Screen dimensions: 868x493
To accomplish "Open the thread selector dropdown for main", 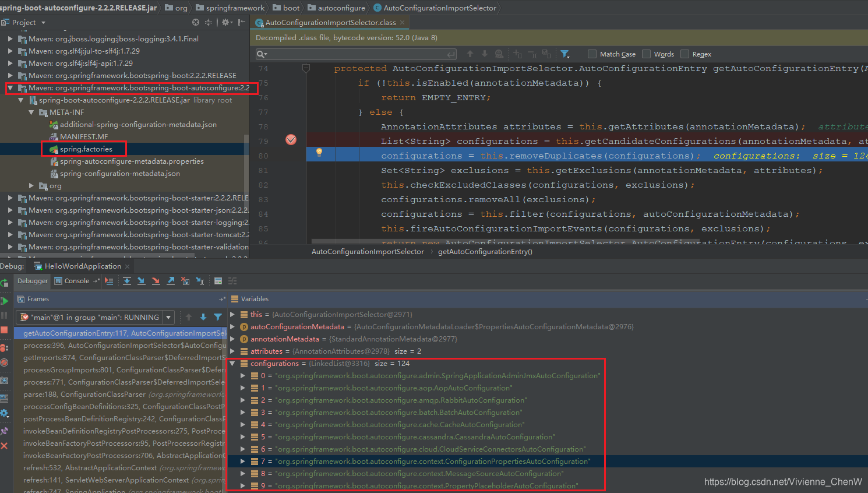I will tap(168, 318).
